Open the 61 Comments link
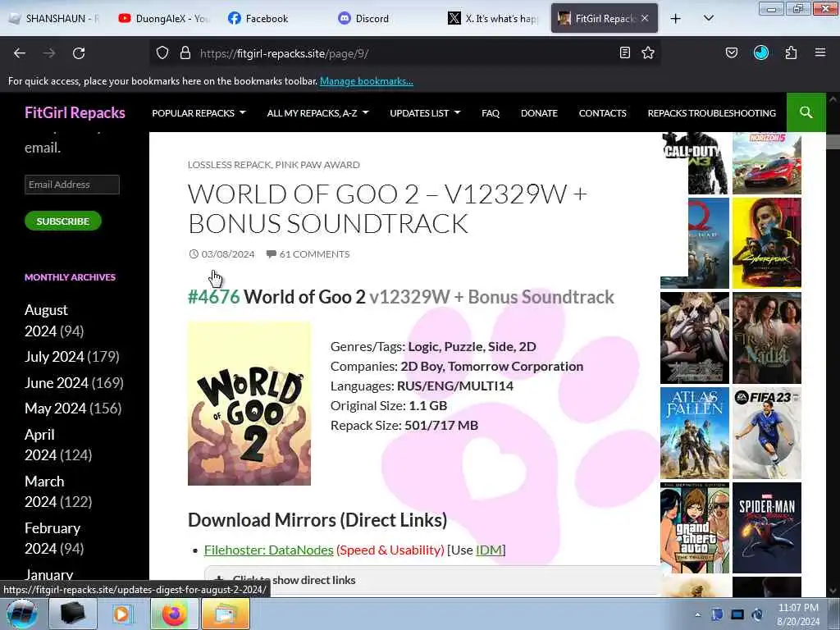The height and width of the screenshot is (630, 840). 314,254
